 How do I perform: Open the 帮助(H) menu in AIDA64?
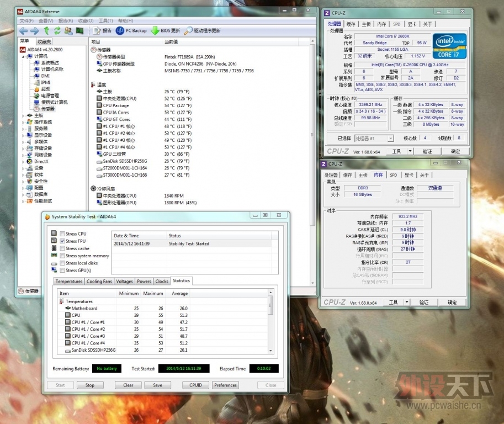tap(125, 20)
